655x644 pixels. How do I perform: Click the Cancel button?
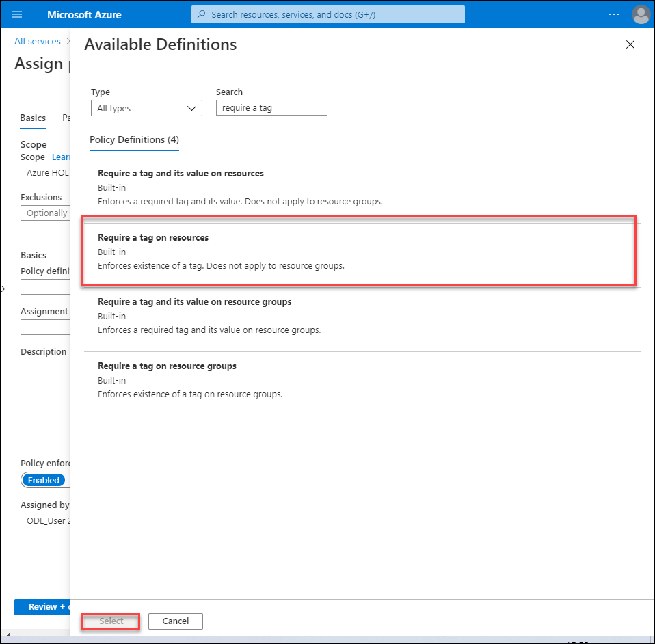coord(175,621)
